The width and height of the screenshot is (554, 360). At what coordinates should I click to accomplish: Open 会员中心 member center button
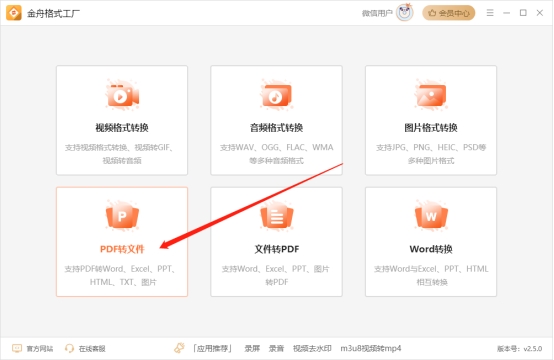click(449, 13)
